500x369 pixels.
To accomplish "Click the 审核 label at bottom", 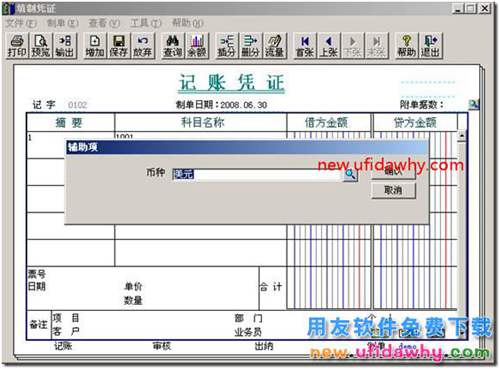I will 162,346.
